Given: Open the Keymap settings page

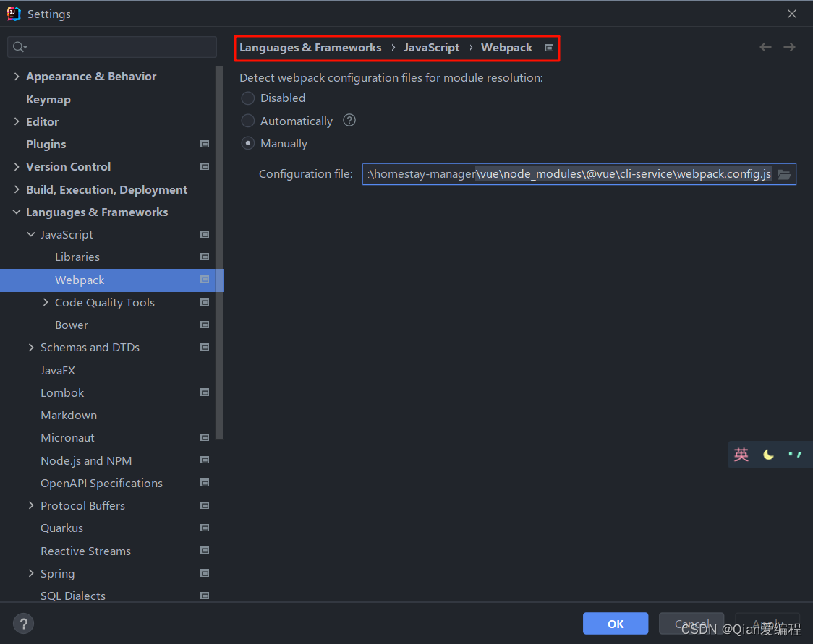Looking at the screenshot, I should [x=48, y=100].
